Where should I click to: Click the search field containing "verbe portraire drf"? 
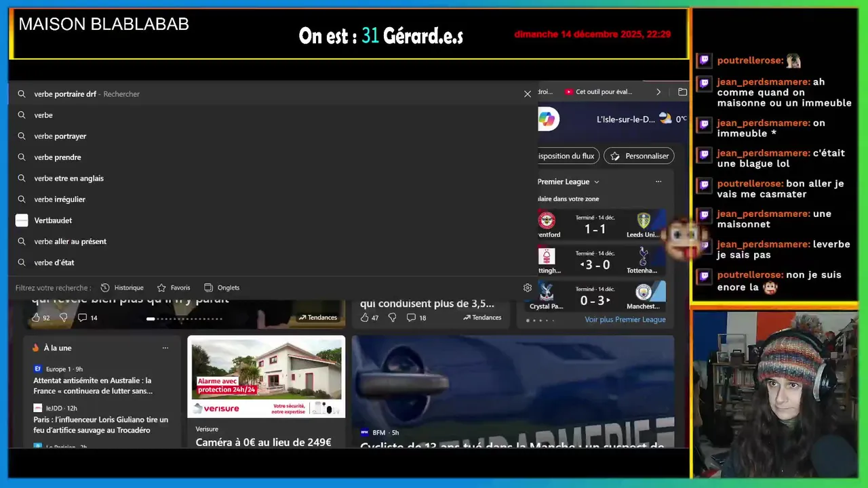click(x=273, y=94)
